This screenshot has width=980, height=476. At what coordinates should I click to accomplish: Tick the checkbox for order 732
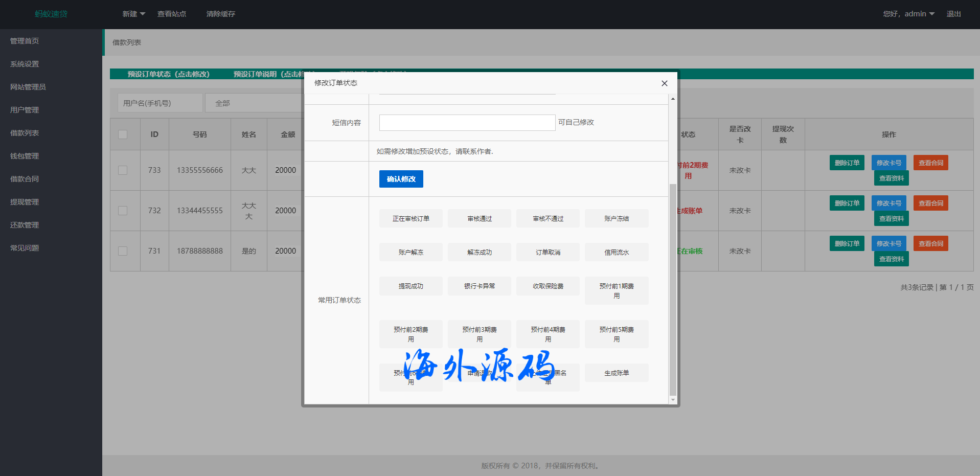(x=123, y=211)
